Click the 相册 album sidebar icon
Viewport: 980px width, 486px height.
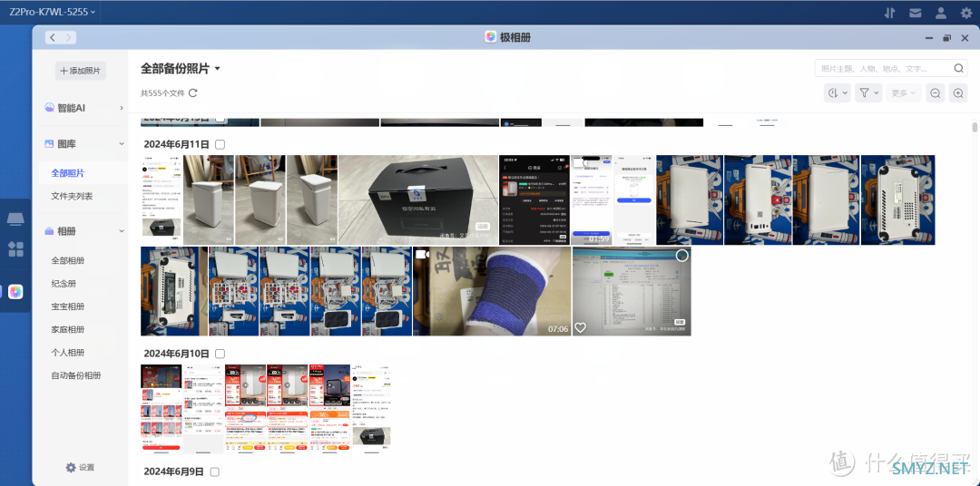pyautogui.click(x=49, y=231)
